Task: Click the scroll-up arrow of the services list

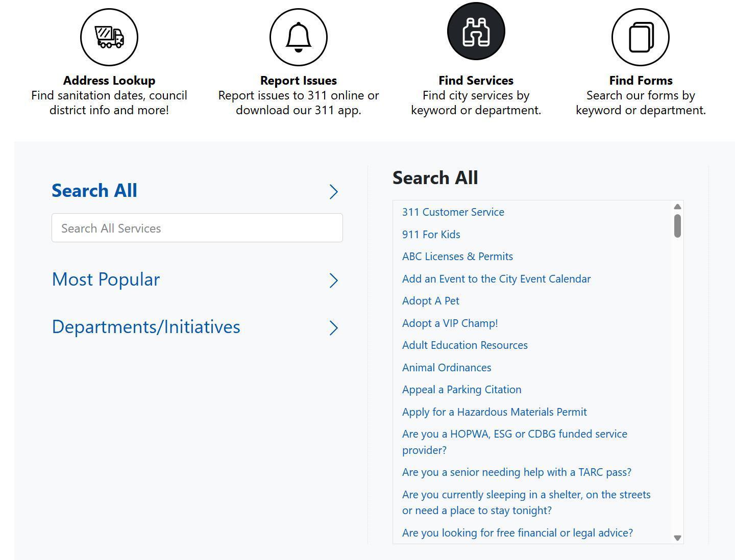Action: 677,207
